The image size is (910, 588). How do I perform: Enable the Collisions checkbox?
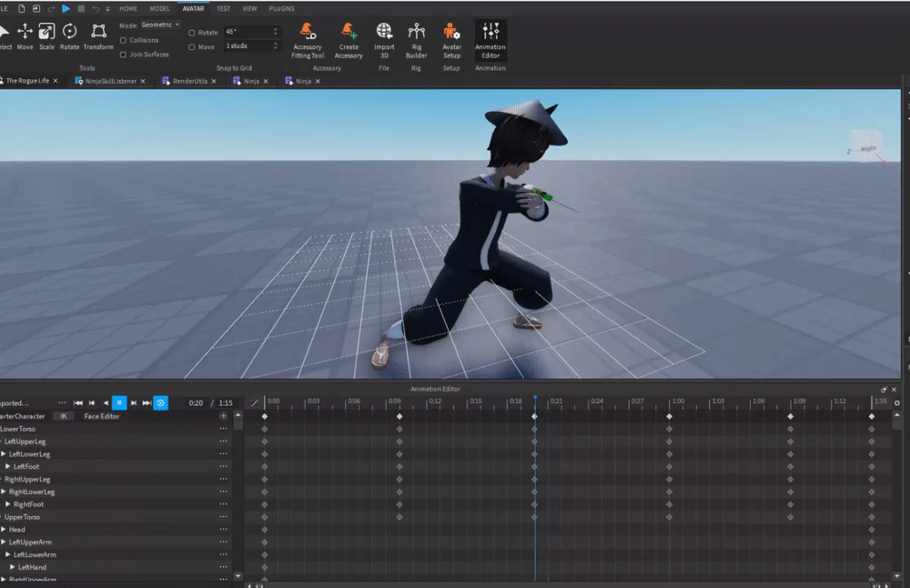[124, 40]
